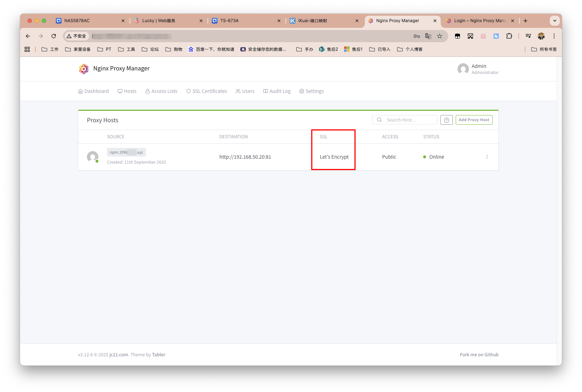The height and width of the screenshot is (392, 582).
Task: Open the Hosts navigation menu
Action: pyautogui.click(x=127, y=91)
